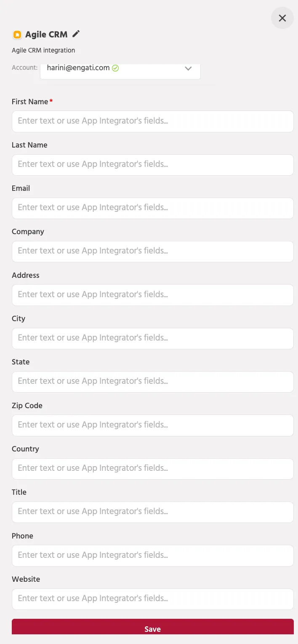
Task: Click the Agile CRM heading text
Action: 46,34
